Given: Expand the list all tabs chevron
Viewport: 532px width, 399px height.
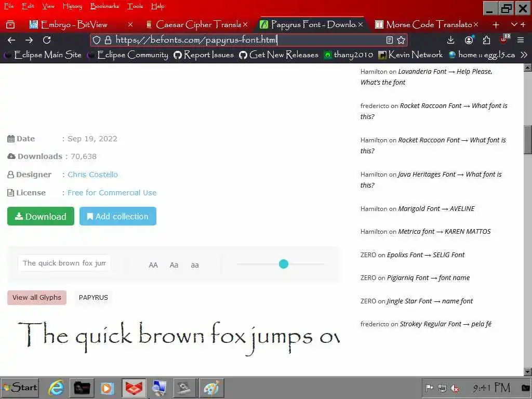Looking at the screenshot, I should [x=514, y=24].
